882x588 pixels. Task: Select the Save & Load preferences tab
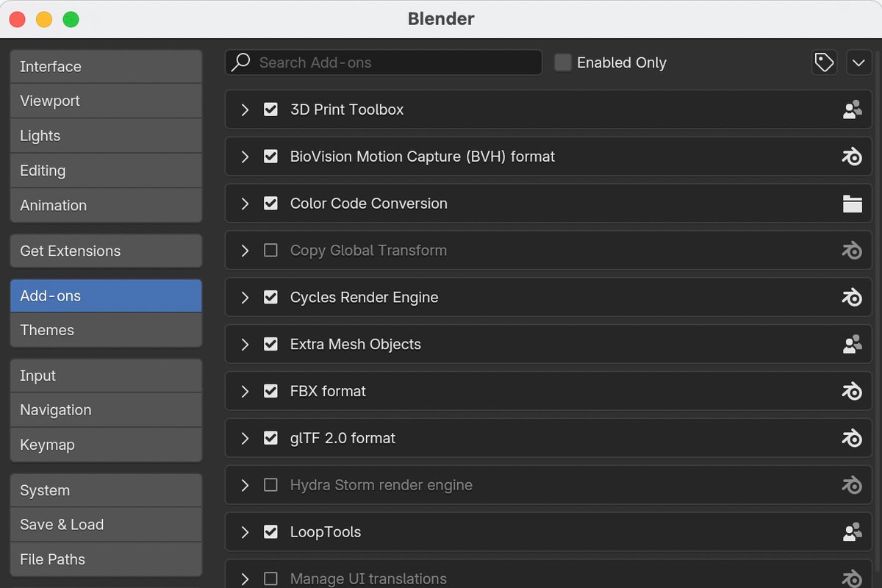pyautogui.click(x=106, y=525)
